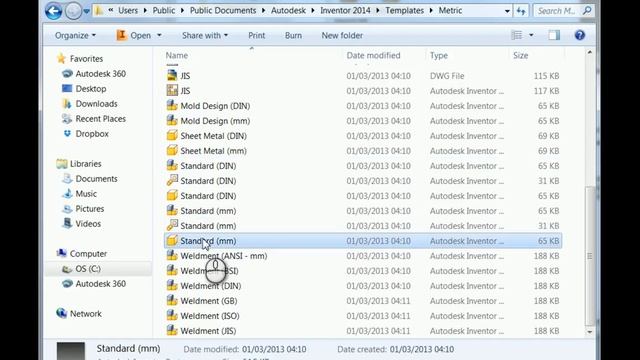This screenshot has width=640, height=360.
Task: Click the details pane file thumbnail
Action: 71,351
